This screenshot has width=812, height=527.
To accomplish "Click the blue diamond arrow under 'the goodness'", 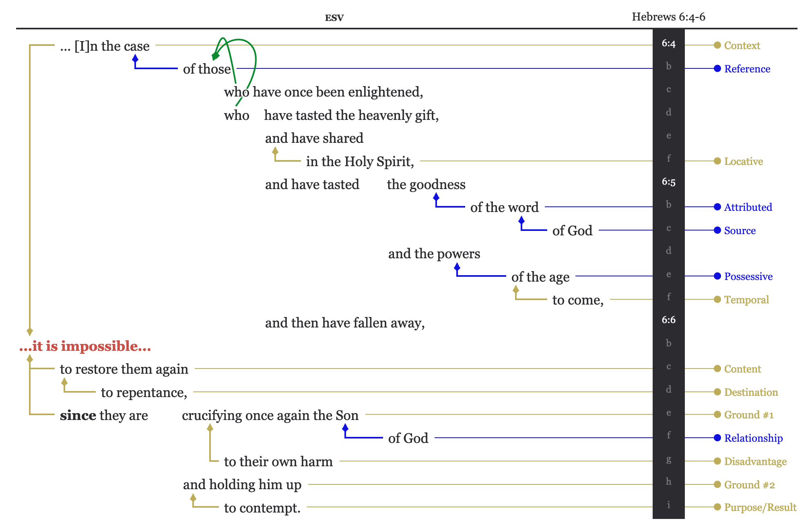I will [x=436, y=197].
